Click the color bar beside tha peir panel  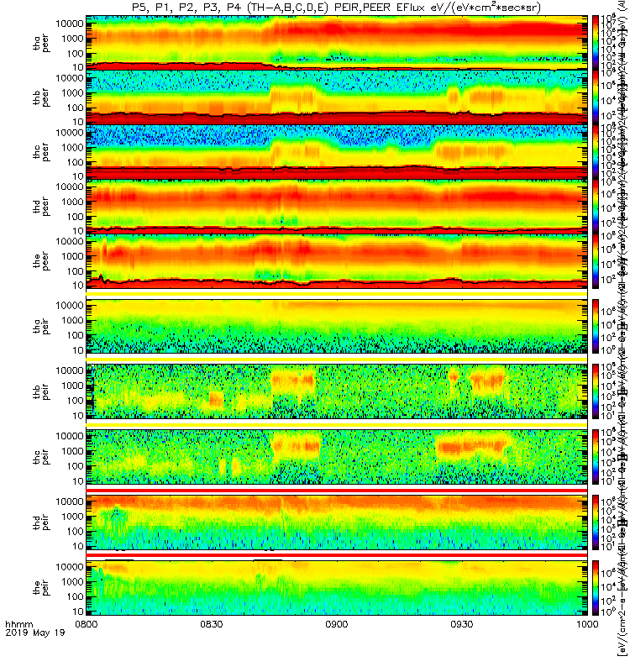click(x=596, y=326)
